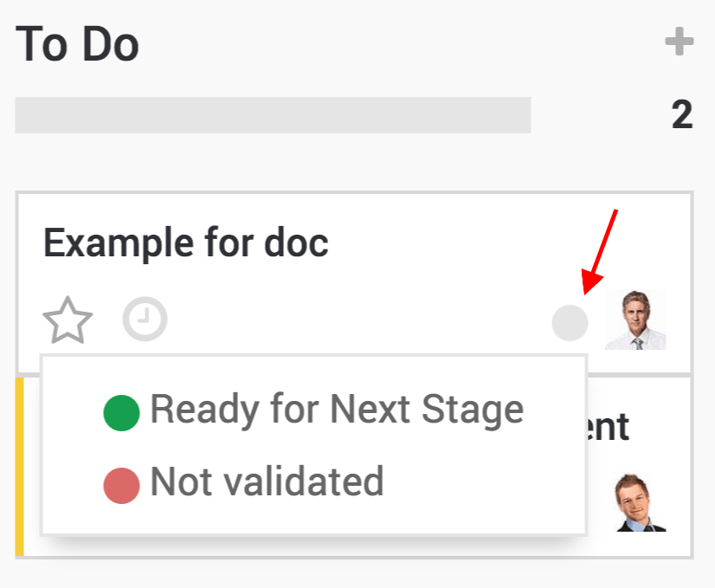Click the gray progress bar under To Do
Viewport: 715px width, 588px height.
pos(273,113)
